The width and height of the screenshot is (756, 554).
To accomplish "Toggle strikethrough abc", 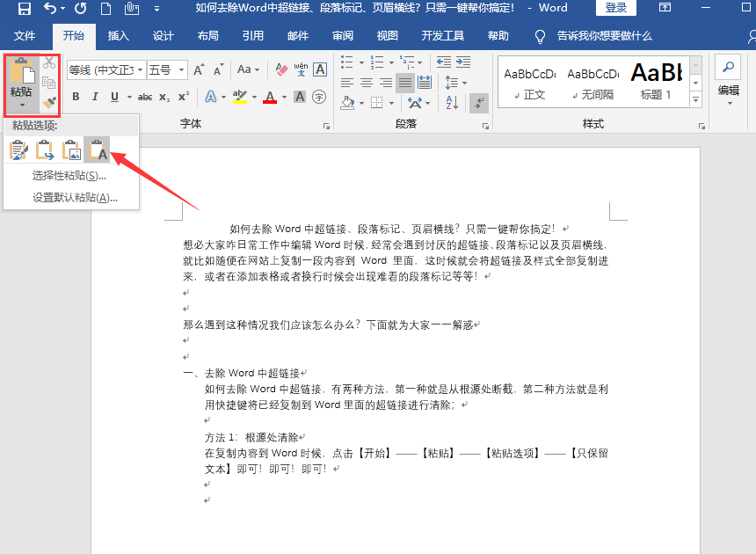I will point(145,98).
